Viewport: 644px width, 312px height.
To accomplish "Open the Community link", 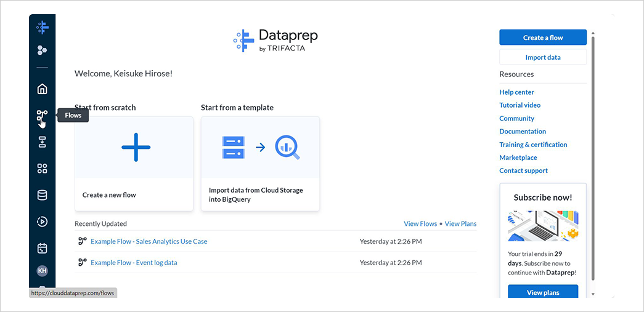I will [x=516, y=118].
